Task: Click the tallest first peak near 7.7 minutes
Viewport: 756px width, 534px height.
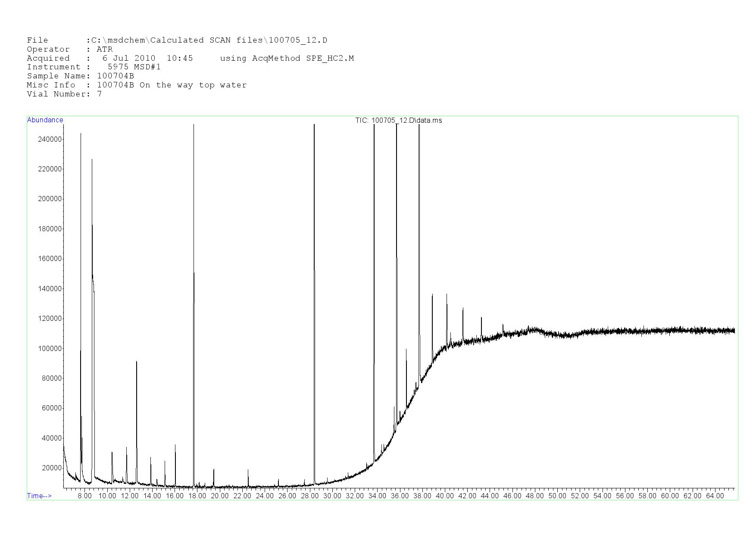Action: (x=81, y=134)
